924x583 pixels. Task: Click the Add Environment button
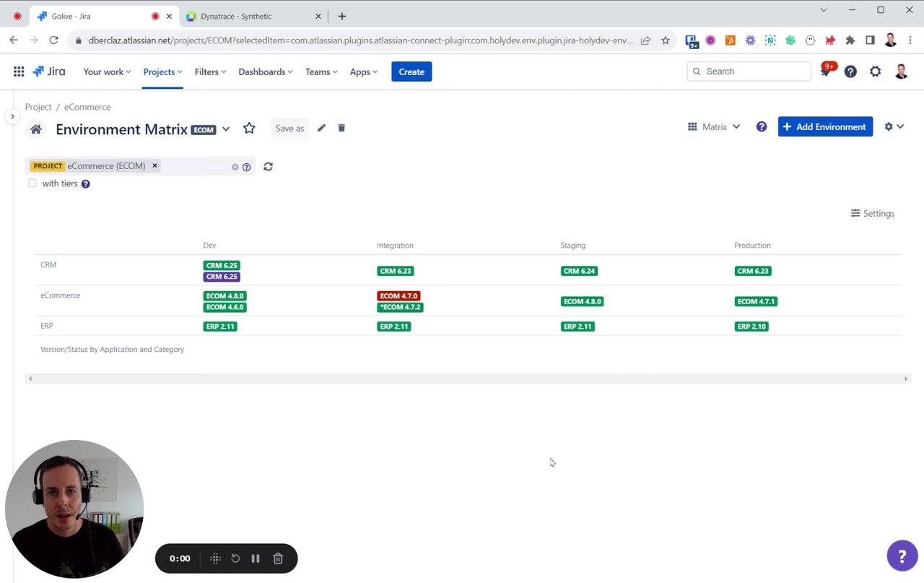(825, 126)
